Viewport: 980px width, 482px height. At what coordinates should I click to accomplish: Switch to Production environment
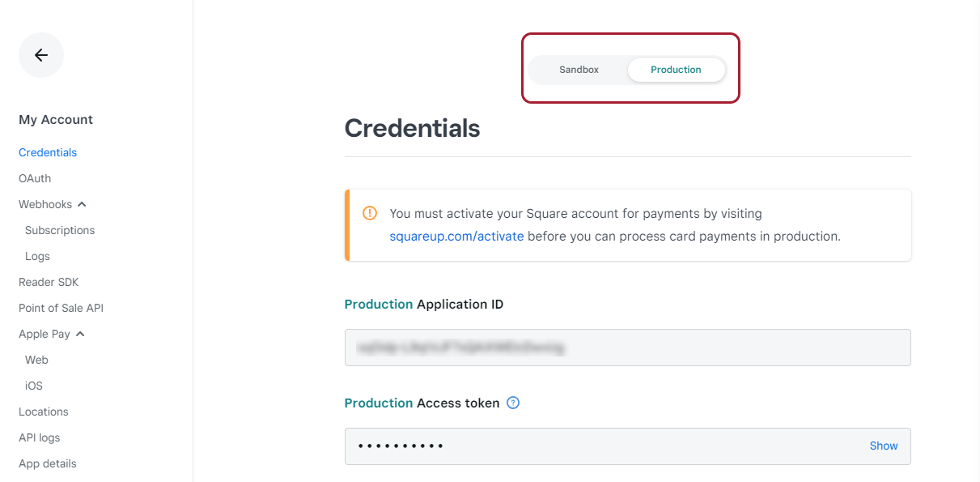click(676, 70)
